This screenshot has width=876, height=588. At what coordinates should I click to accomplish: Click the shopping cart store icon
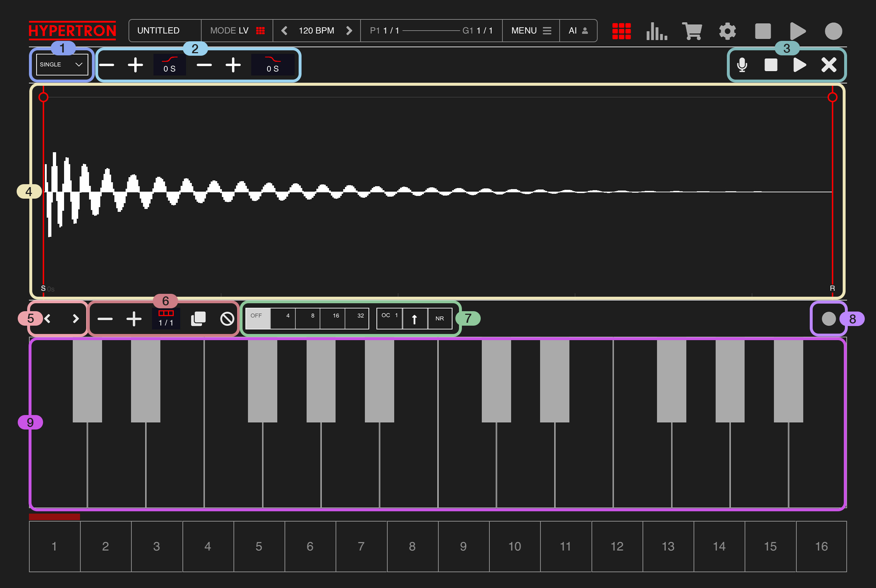[692, 31]
